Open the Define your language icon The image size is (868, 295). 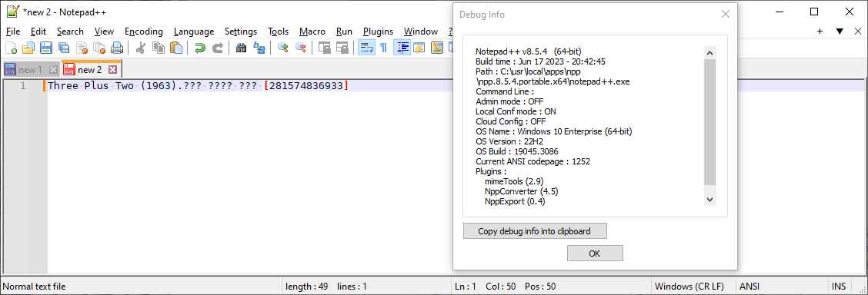pyautogui.click(x=419, y=48)
